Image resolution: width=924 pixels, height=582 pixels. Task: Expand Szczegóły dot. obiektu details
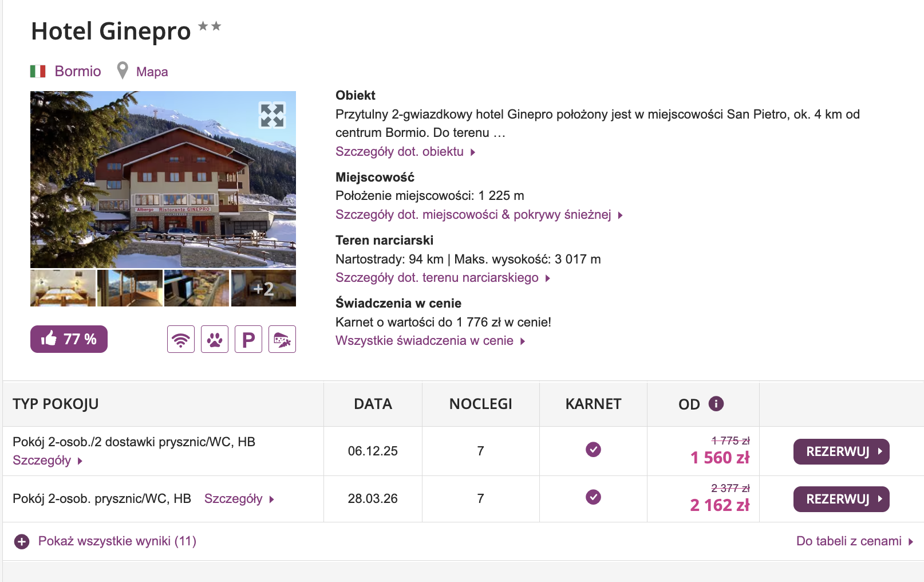pyautogui.click(x=400, y=151)
